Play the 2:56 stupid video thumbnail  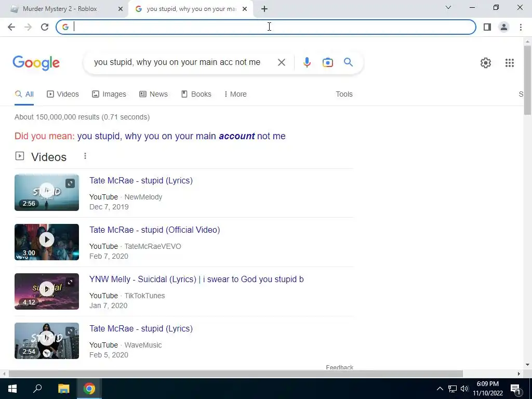(x=46, y=192)
